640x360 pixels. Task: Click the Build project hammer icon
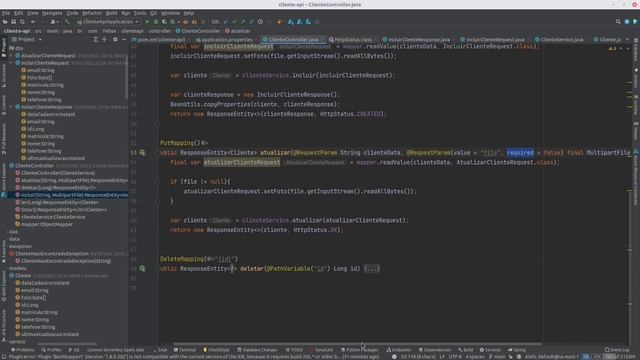coord(67,22)
